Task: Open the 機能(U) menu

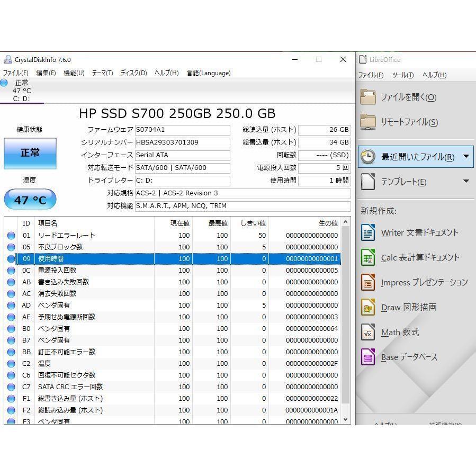Action: (x=74, y=73)
